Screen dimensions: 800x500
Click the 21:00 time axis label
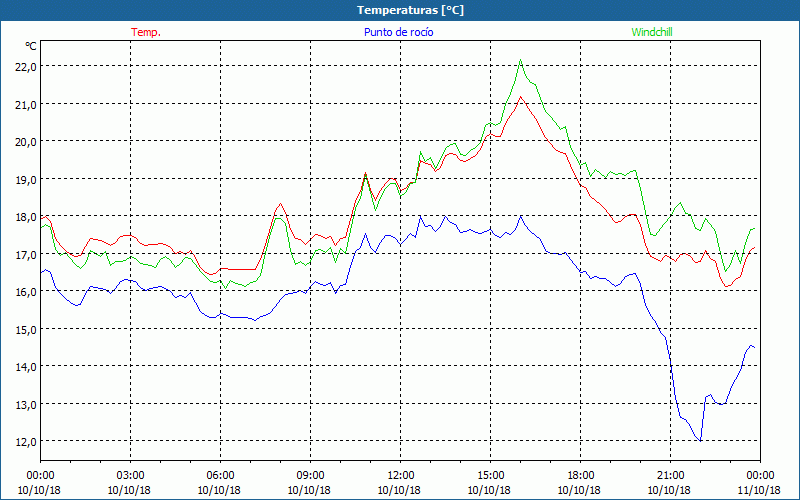(670, 476)
